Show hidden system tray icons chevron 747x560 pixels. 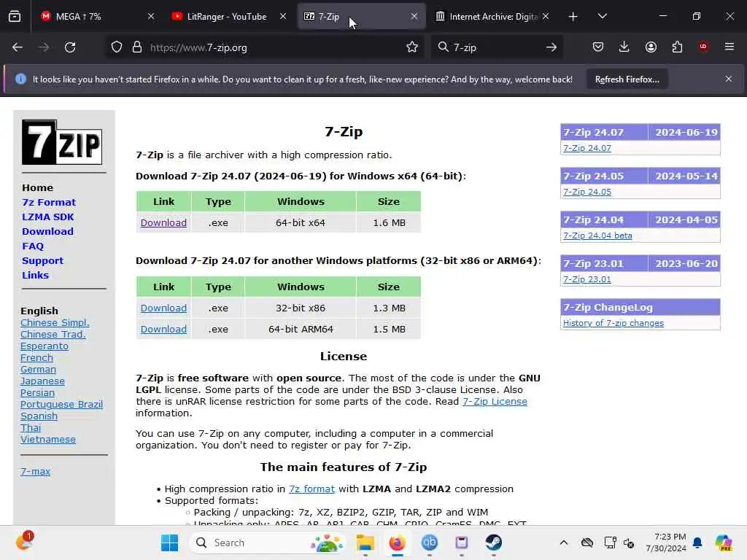(x=564, y=542)
